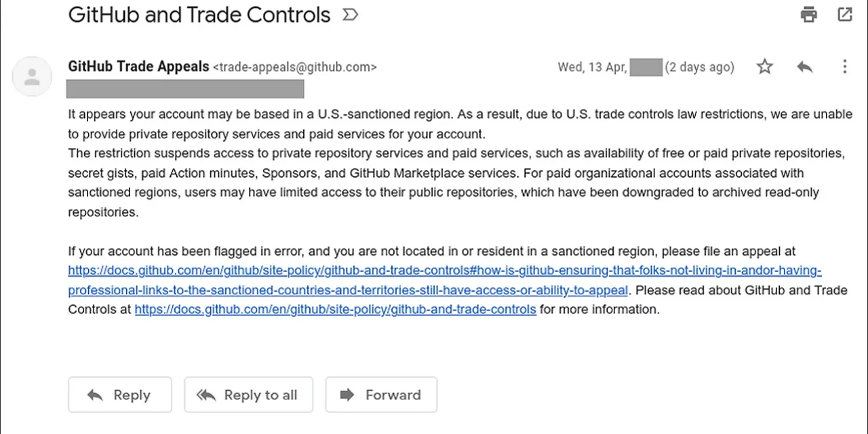The width and height of the screenshot is (868, 434).
Task: Select the subject line GitHub and Trade Controls
Action: [x=199, y=14]
